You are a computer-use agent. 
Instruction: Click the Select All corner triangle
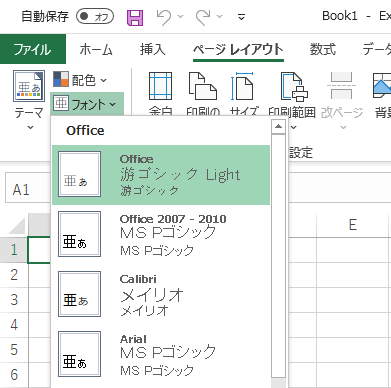point(16,225)
